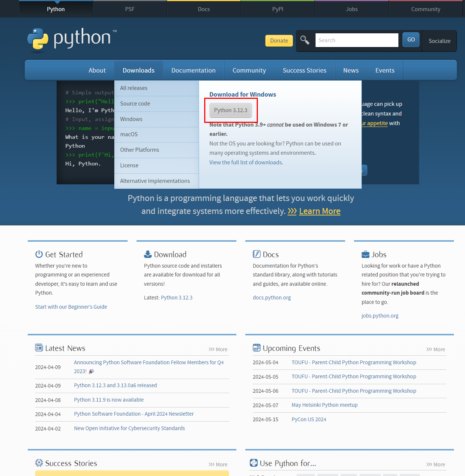Viewport: 465px width, 476px height.
Task: Open the PSF top-level site tab
Action: coord(130,9)
